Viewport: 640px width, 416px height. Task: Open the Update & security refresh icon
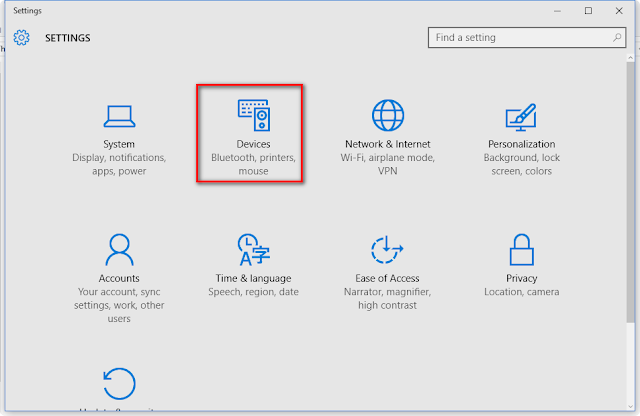[x=119, y=383]
